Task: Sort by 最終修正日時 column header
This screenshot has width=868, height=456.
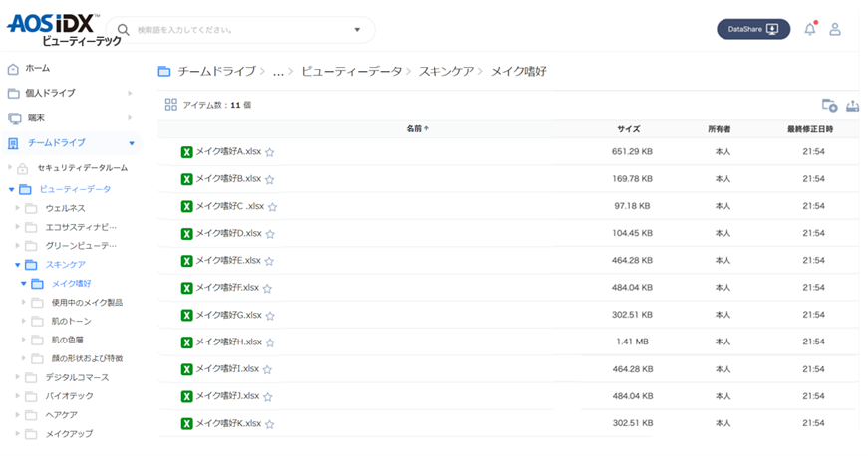Action: coord(810,129)
